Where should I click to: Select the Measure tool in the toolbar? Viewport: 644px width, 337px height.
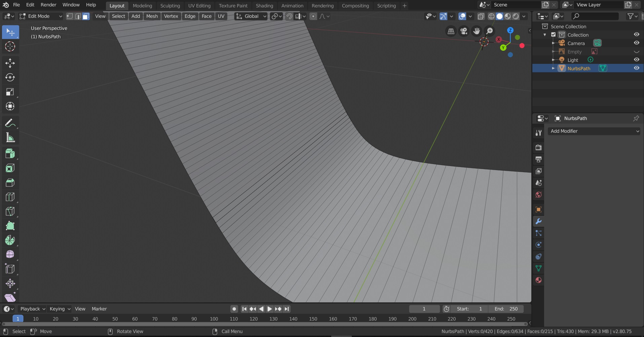10,137
